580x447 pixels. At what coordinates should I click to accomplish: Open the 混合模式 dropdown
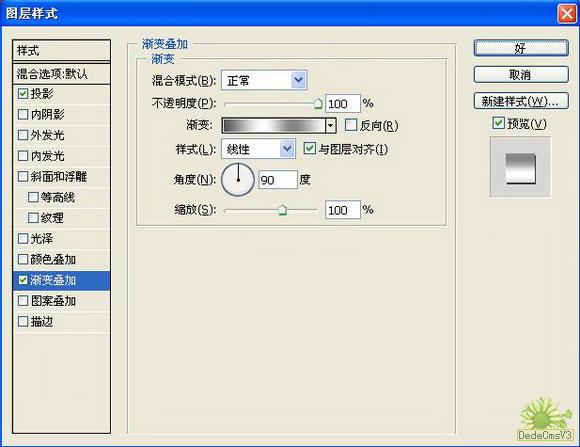point(264,80)
